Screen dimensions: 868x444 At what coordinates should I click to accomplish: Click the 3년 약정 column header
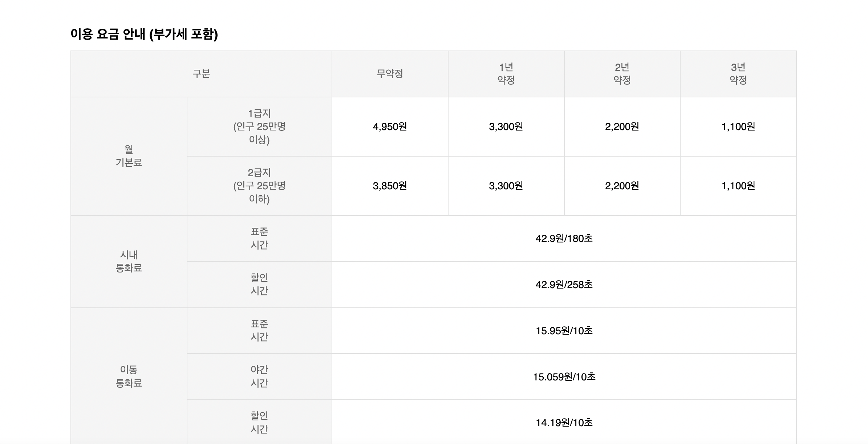[x=738, y=74]
